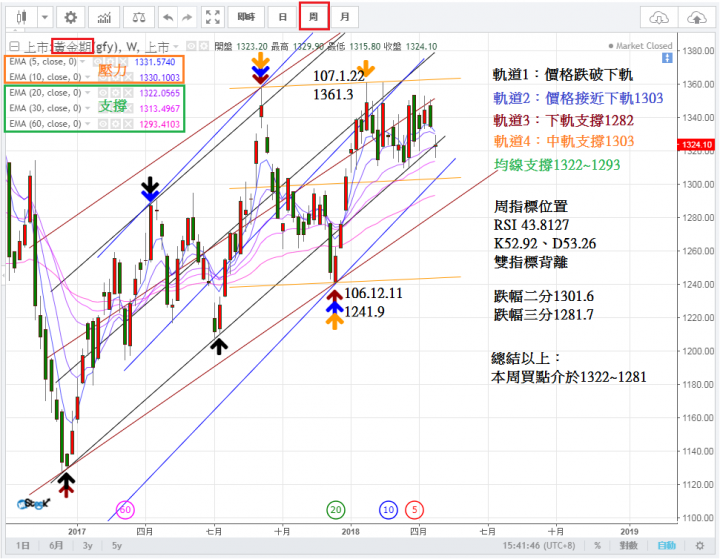Click the compare symbols scale icon

[139, 17]
